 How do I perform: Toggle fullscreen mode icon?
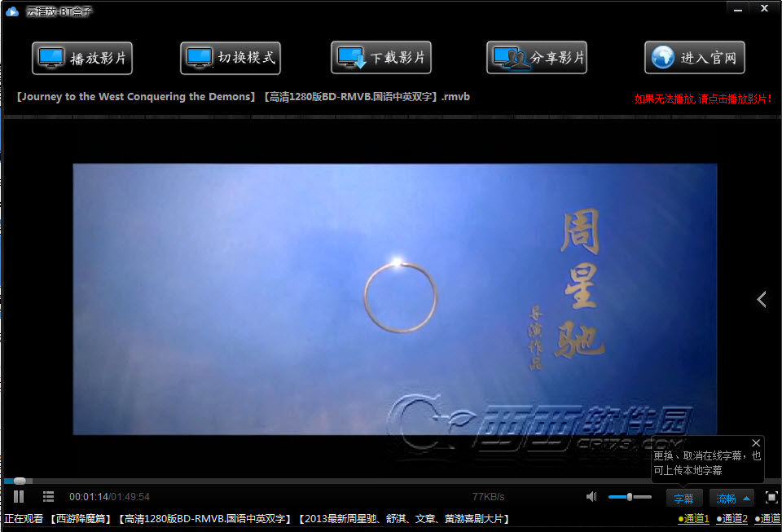click(771, 497)
